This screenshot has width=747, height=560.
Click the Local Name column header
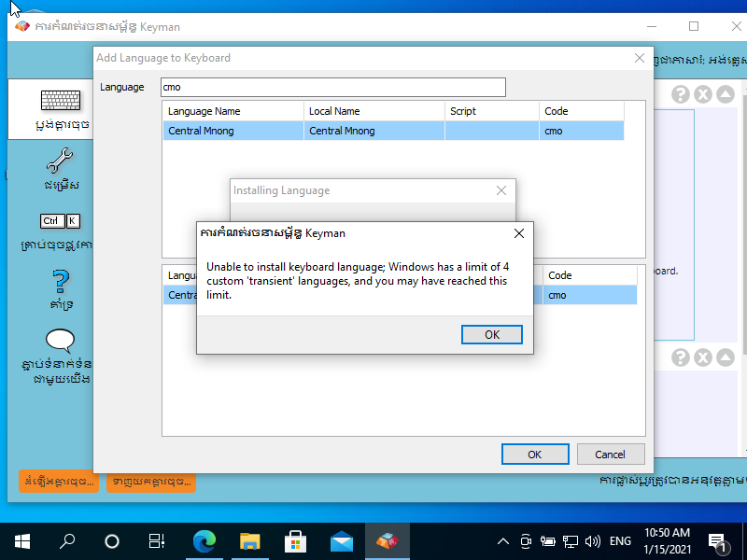click(x=374, y=111)
